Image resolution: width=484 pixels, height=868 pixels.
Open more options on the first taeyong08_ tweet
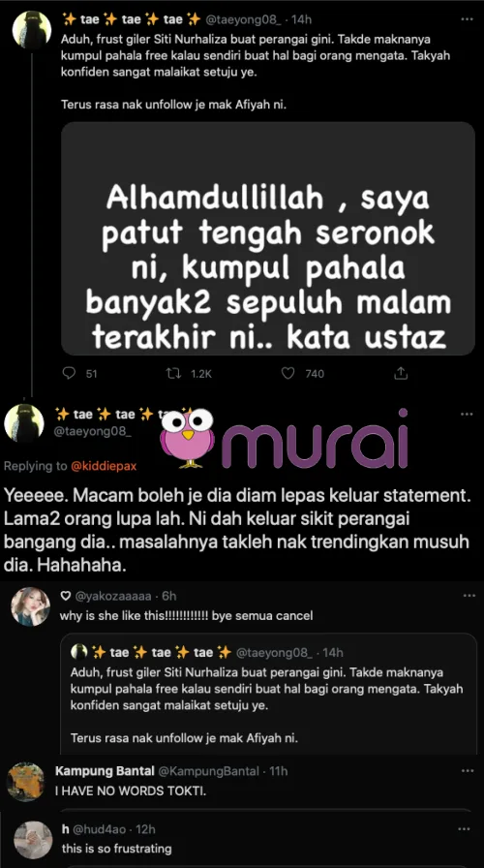pos(467,19)
